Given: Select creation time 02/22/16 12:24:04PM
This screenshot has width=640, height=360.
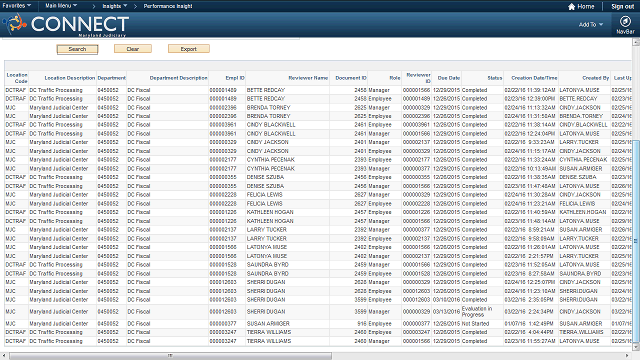Looking at the screenshot, I should coord(530,134).
